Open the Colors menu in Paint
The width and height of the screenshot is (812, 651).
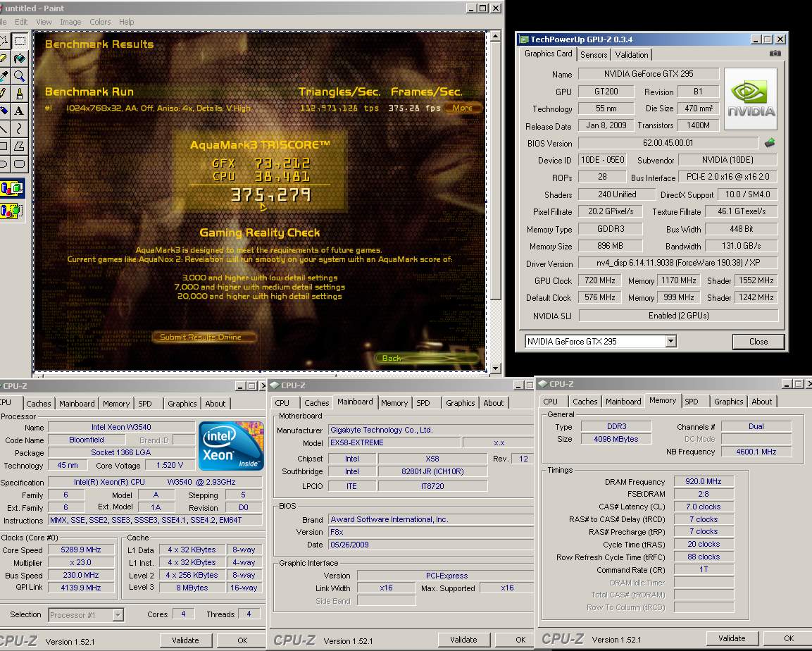pyautogui.click(x=100, y=22)
